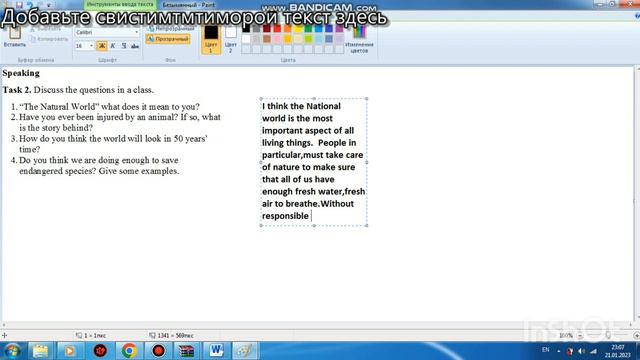Open the quick access toolbar customize dropdown

49,5
